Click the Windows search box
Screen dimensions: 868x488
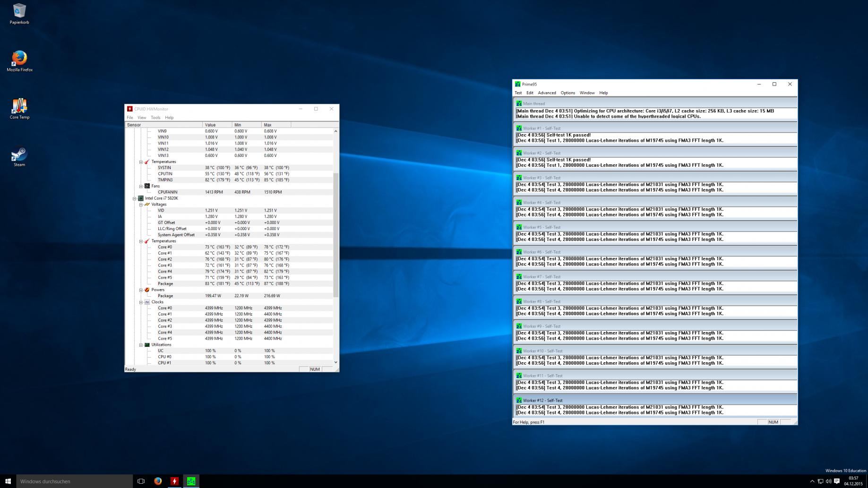[75, 481]
